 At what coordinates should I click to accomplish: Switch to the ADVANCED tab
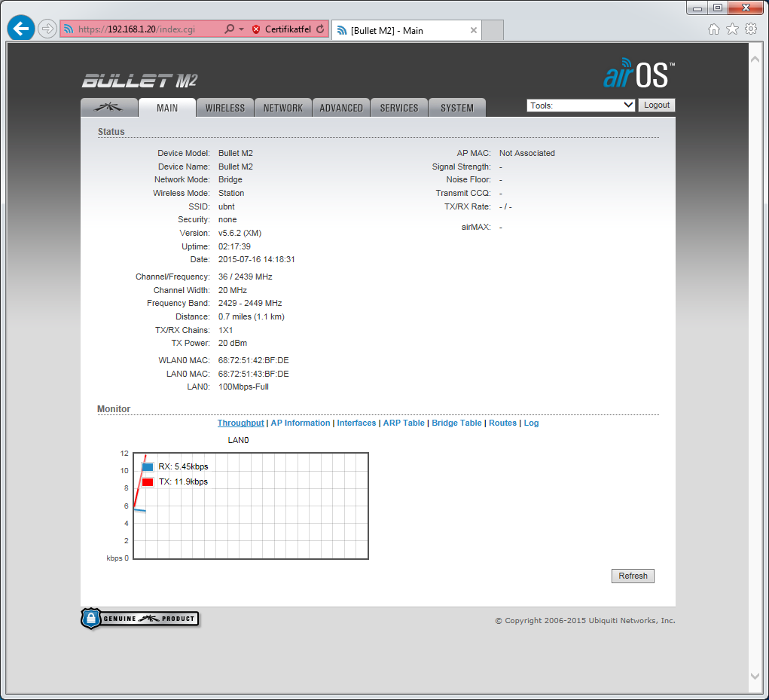pos(341,108)
